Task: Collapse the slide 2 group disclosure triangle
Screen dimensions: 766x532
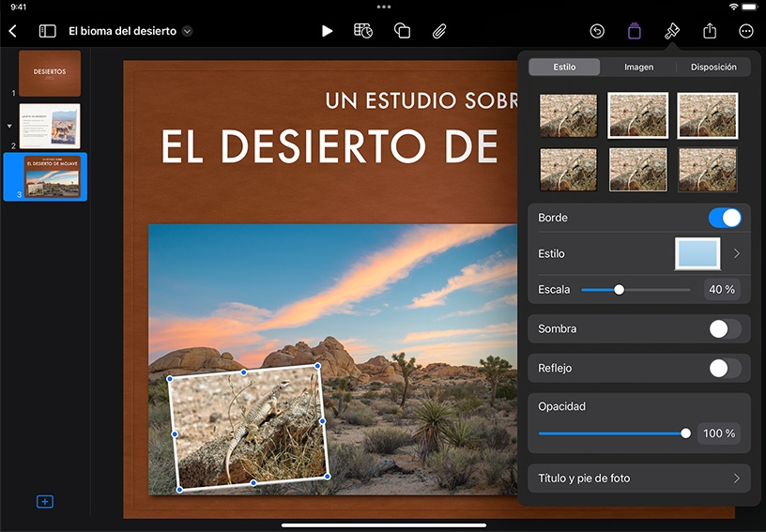Action: tap(9, 126)
